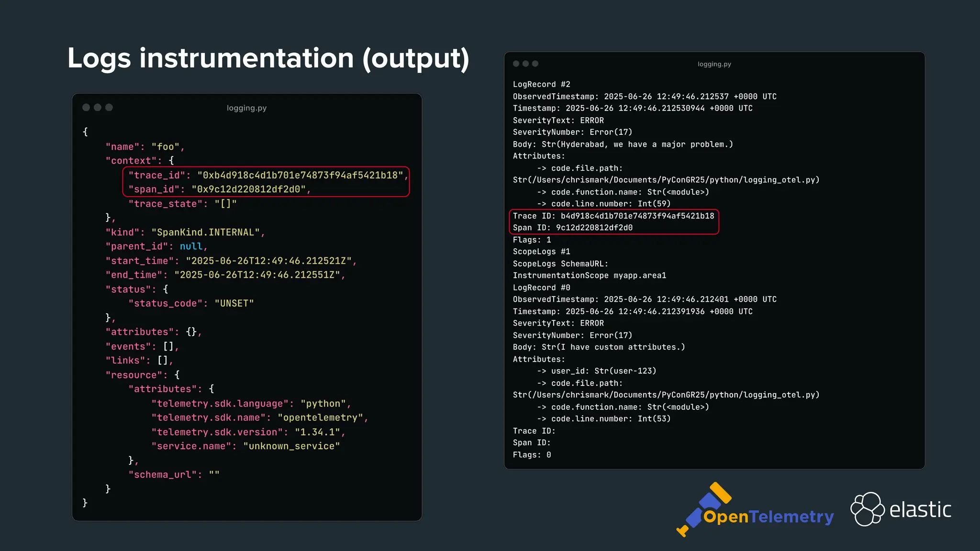Click the "name": "foo" line
Screen dimensions: 980x551
click(x=145, y=147)
